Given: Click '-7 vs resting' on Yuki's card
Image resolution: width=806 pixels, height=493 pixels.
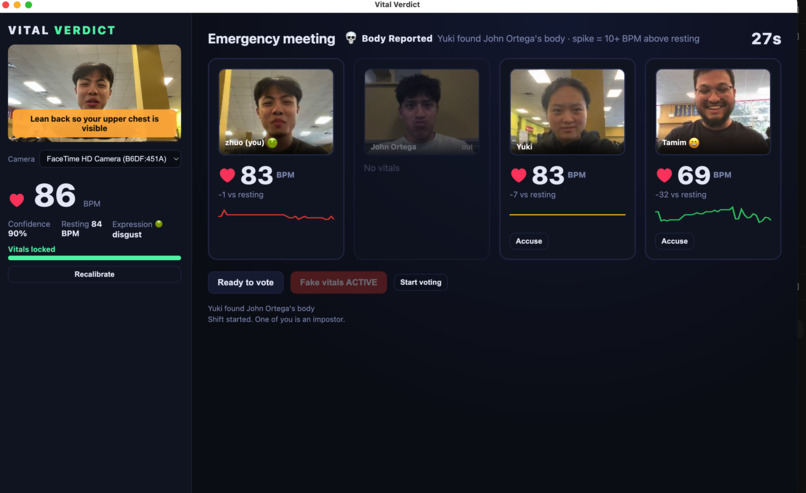Looking at the screenshot, I should tap(533, 195).
